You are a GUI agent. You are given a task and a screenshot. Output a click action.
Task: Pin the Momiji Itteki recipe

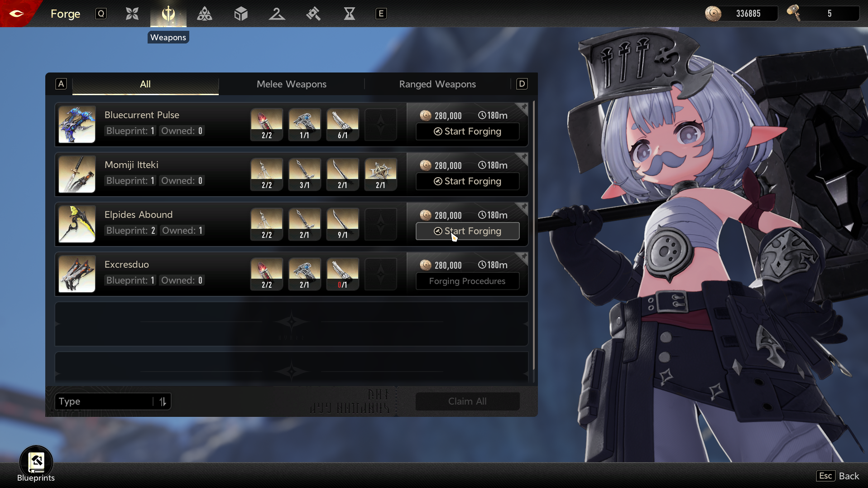(x=523, y=158)
